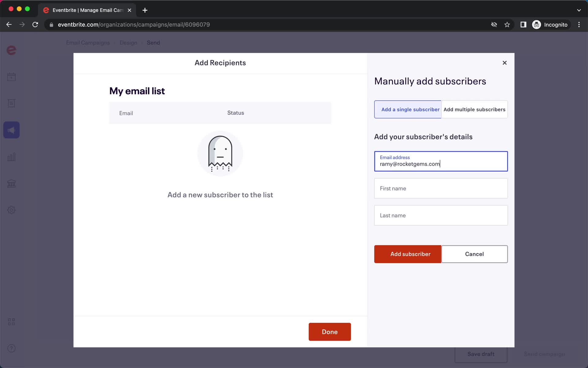Click the Manually add subscribers heading
The image size is (588, 368).
pyautogui.click(x=430, y=81)
